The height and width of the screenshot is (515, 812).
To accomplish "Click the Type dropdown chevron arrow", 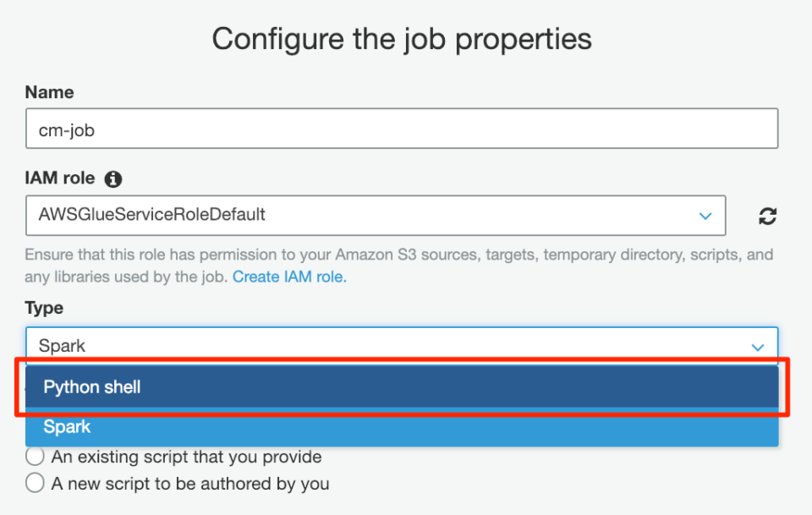I will click(758, 347).
